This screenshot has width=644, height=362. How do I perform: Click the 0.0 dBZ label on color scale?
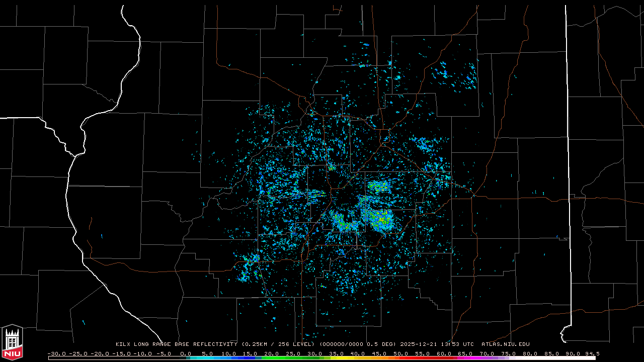(x=186, y=353)
